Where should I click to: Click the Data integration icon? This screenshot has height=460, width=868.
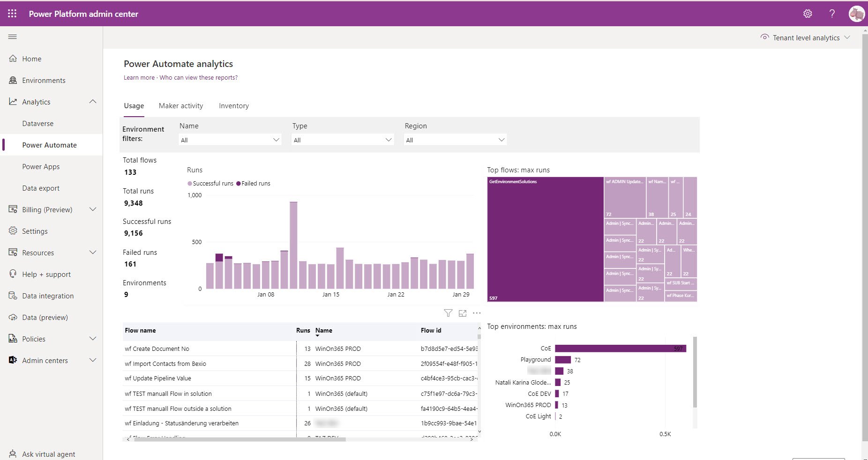pyautogui.click(x=13, y=296)
